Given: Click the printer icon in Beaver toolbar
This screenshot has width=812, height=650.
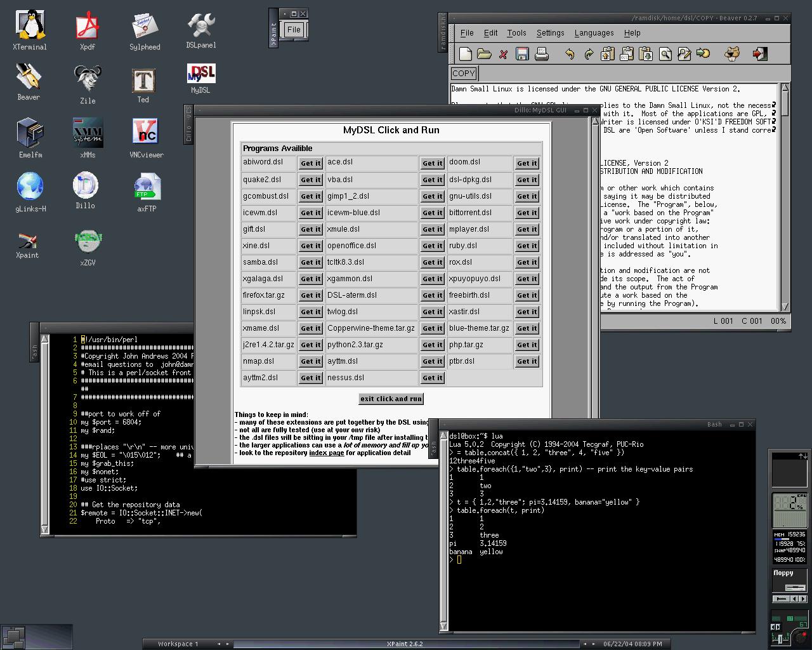Looking at the screenshot, I should pos(541,54).
